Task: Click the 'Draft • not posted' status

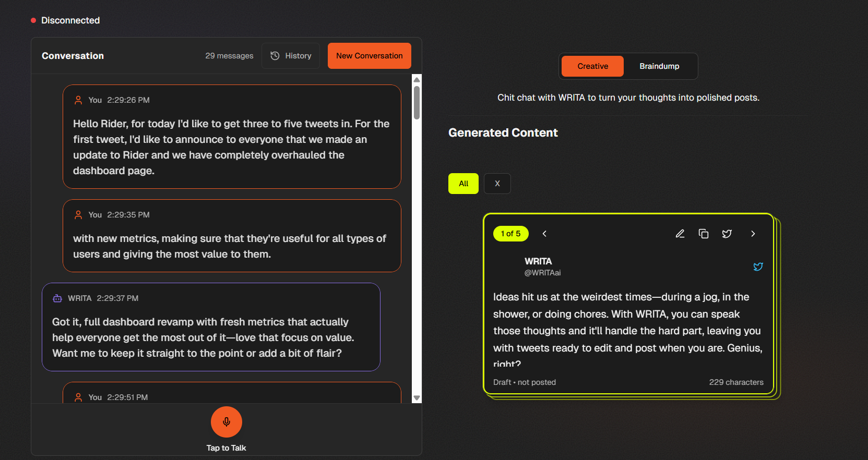Action: (525, 382)
